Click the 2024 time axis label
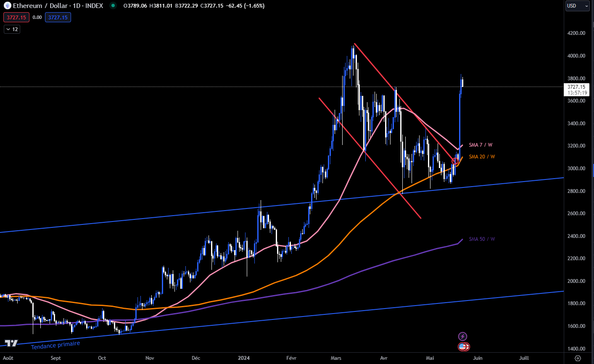 (x=243, y=358)
